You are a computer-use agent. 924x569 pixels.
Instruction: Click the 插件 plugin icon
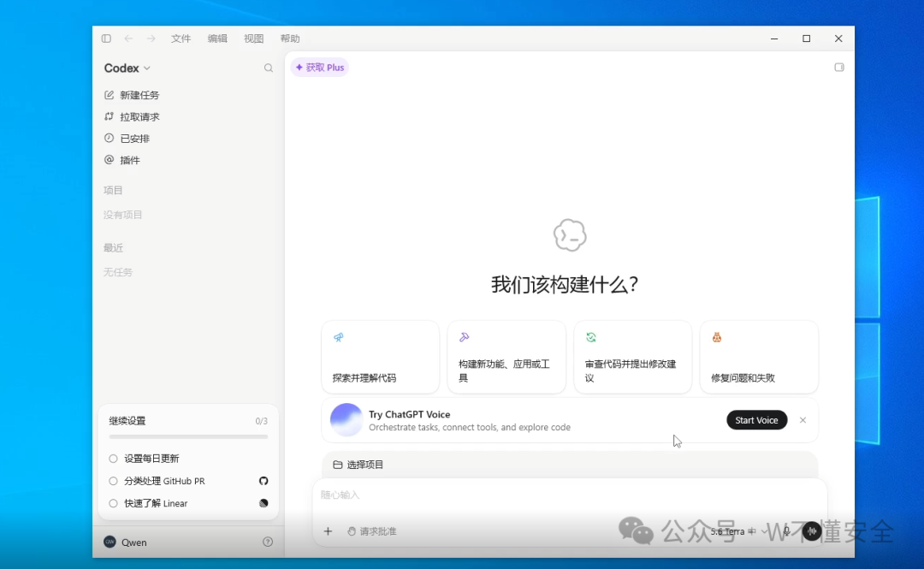(109, 160)
